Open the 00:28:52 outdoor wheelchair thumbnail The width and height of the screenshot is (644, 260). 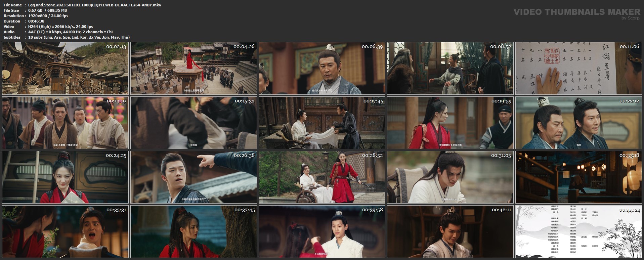322,177
